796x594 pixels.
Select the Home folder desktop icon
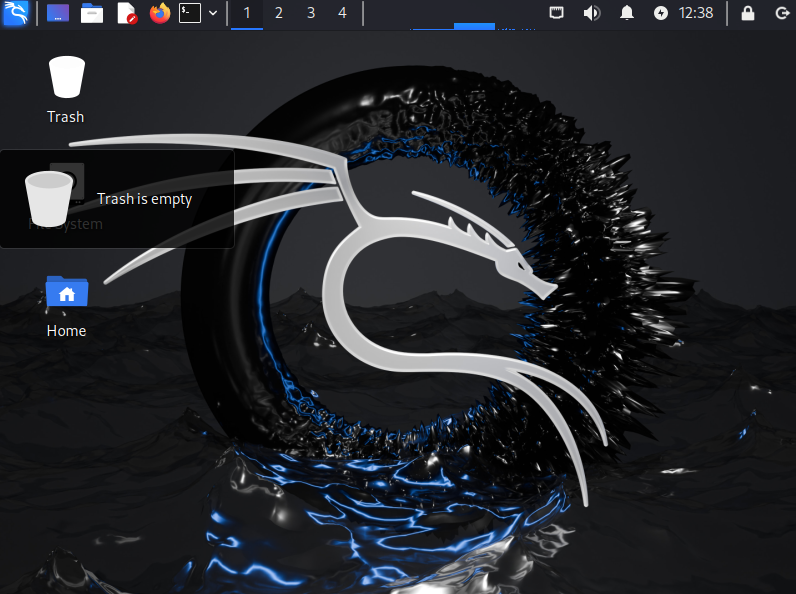click(x=67, y=307)
